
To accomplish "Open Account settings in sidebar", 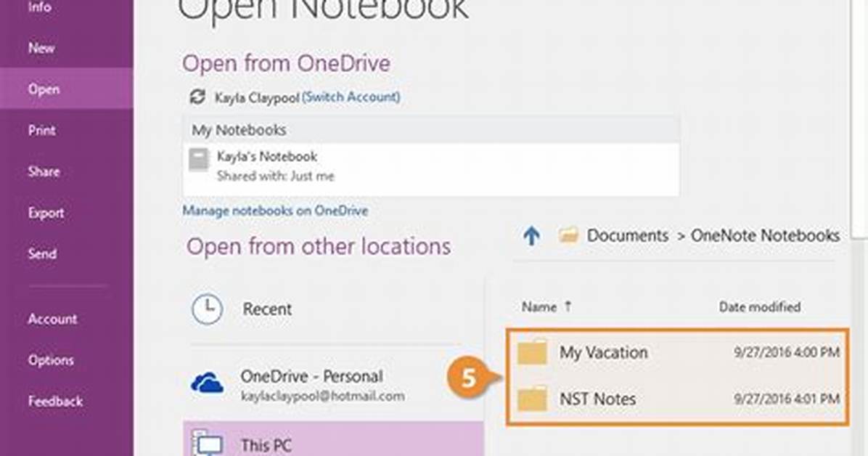I will coord(52,319).
